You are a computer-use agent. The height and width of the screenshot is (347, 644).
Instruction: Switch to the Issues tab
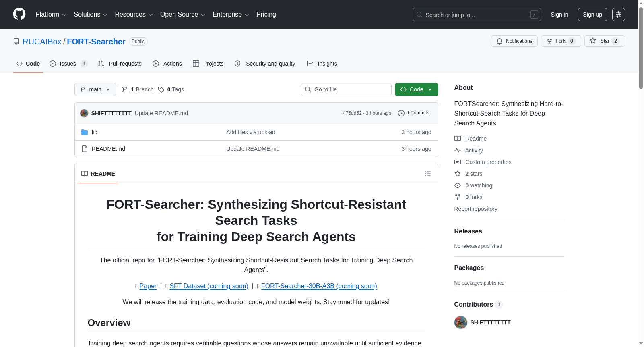coord(68,64)
